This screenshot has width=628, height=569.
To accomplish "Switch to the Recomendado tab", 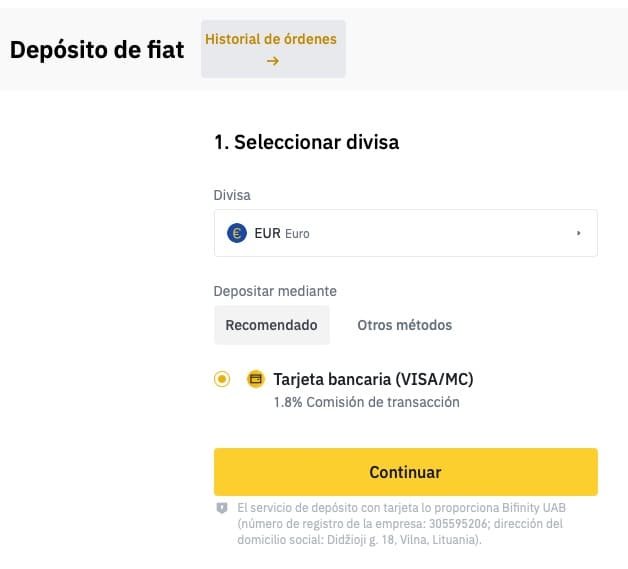I will coord(272,325).
